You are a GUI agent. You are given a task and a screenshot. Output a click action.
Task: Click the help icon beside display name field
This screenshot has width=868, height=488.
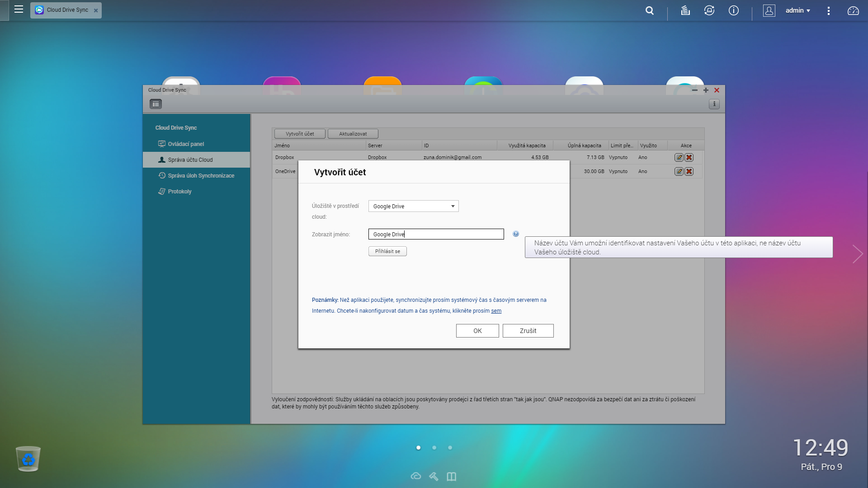[516, 234]
